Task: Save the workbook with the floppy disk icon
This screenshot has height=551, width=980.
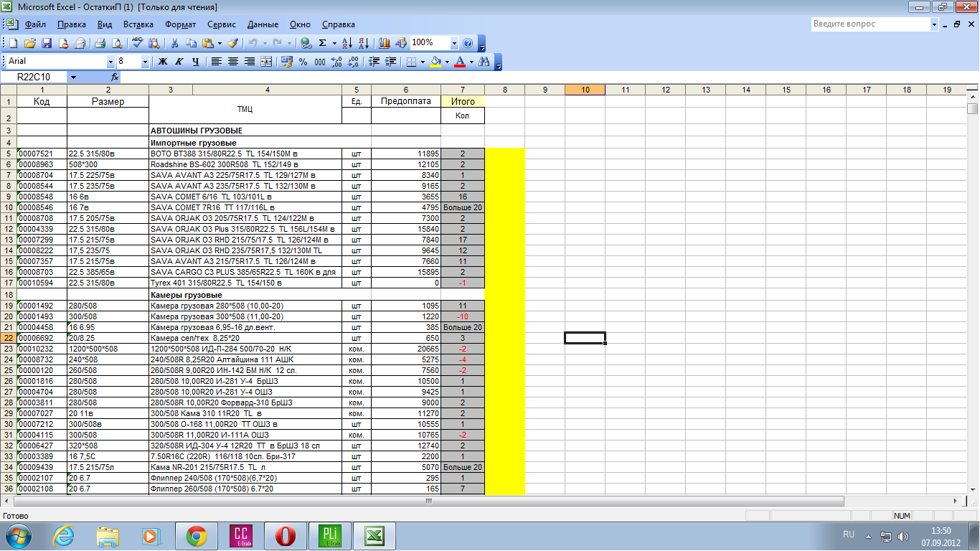Action: coord(47,43)
